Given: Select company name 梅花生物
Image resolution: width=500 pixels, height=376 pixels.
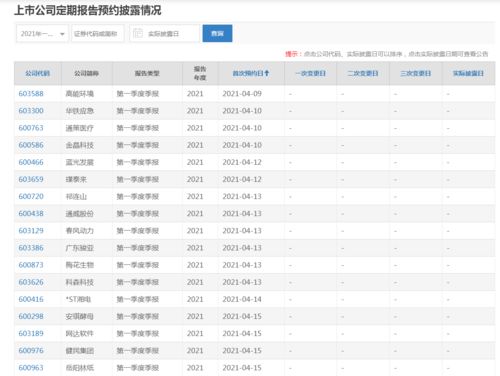Looking at the screenshot, I should (79, 265).
